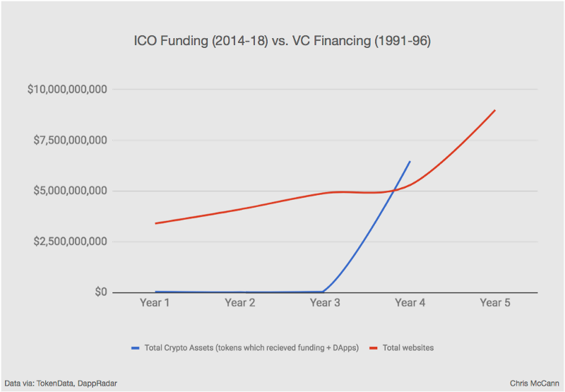Select the Total websites legend label

click(408, 348)
